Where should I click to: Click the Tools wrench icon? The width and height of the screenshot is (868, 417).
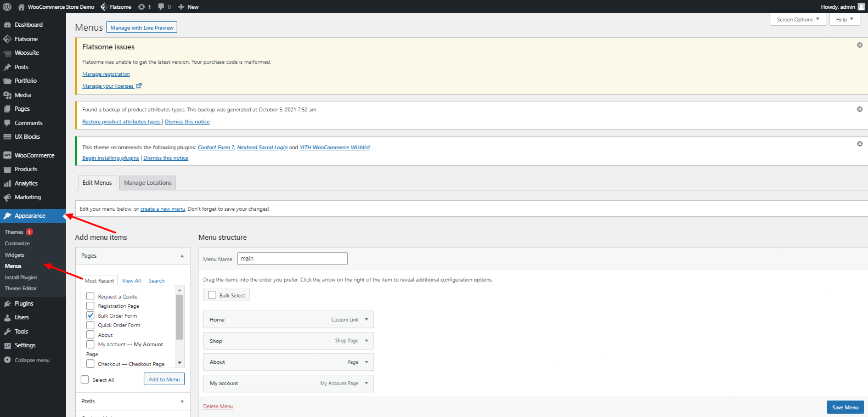[x=7, y=331]
